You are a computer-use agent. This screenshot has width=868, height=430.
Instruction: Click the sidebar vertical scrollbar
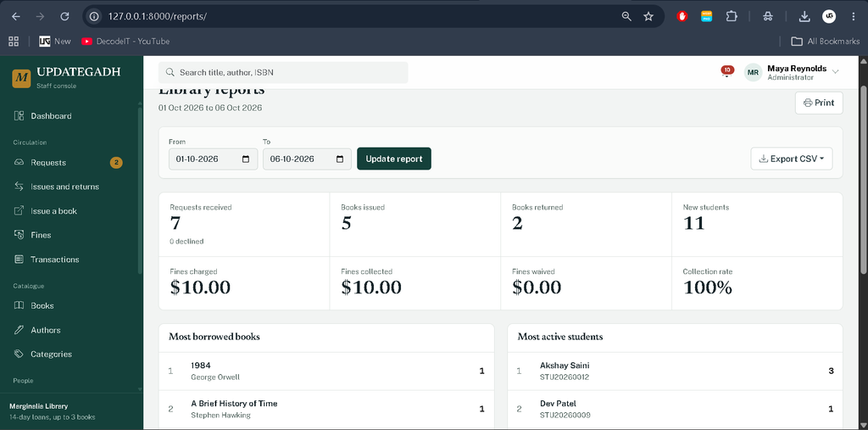coord(140,191)
